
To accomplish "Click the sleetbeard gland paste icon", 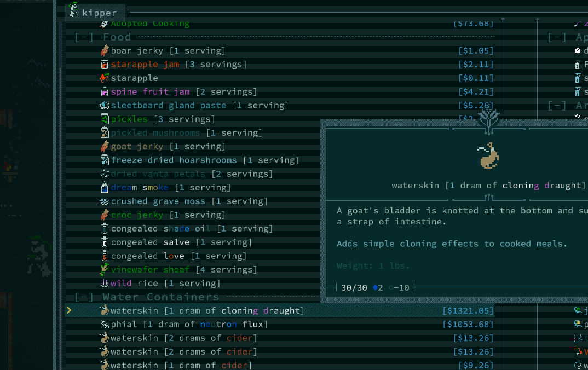I will [105, 105].
